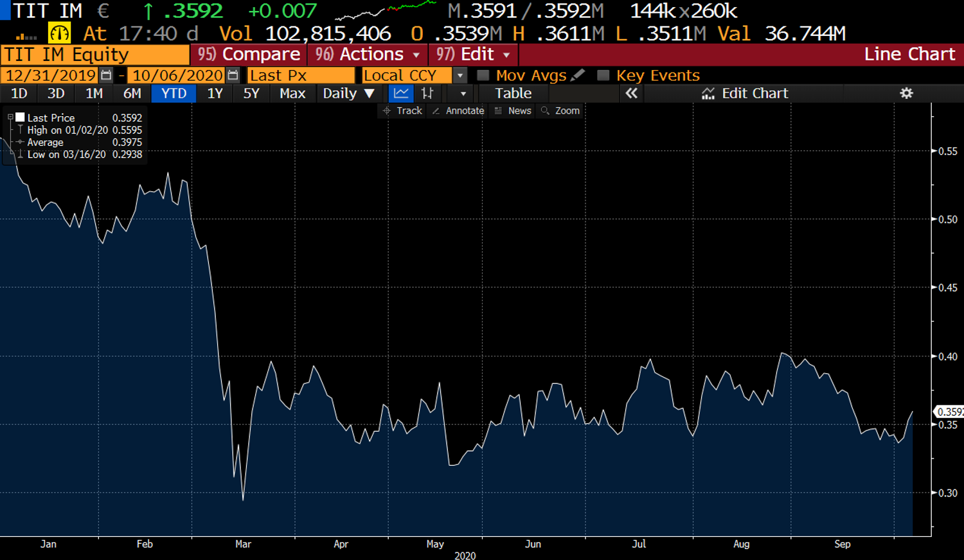Open the 97) Edit dropdown menu
Viewport: 964px width, 560px height.
473,55
